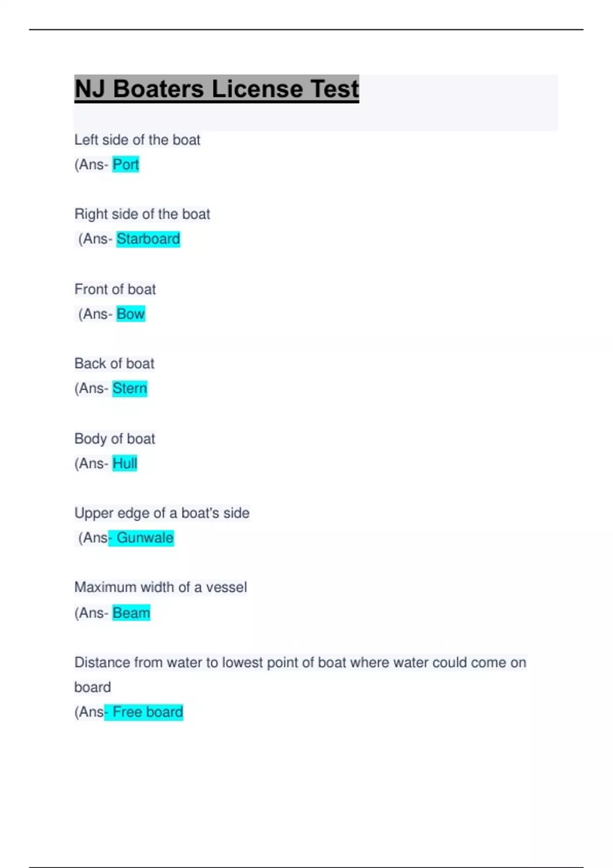Click the '(Ans-' label before 'Hull'
Screen dimensions: 613x868
(91, 464)
